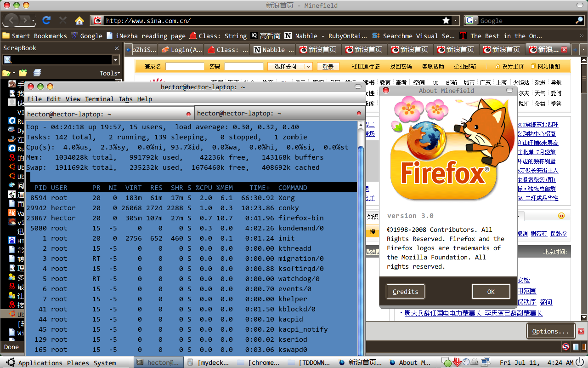This screenshot has height=368, width=588.
Task: Click the 登录 login button on Sina
Action: tap(328, 67)
